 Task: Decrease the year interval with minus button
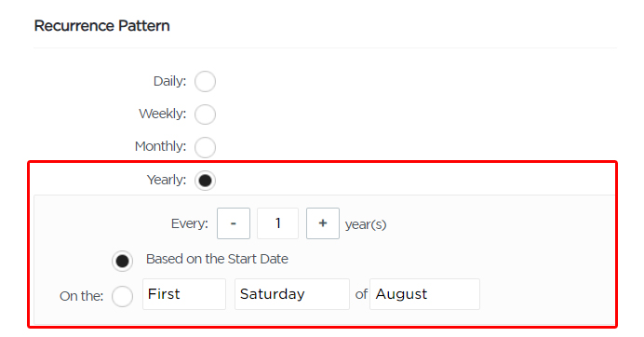coord(234,223)
